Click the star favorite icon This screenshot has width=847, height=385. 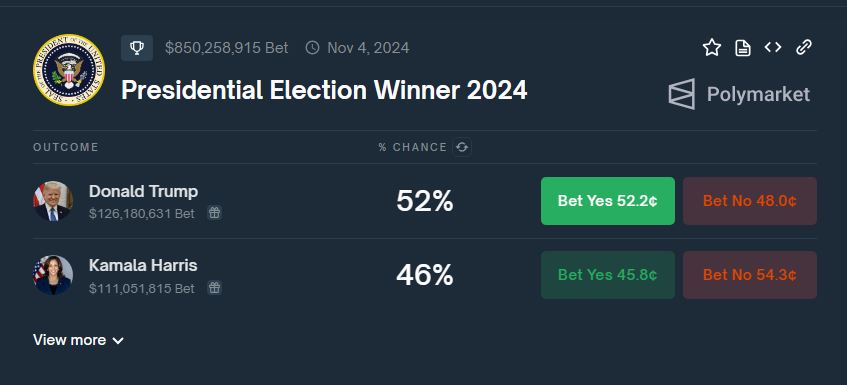(x=712, y=48)
